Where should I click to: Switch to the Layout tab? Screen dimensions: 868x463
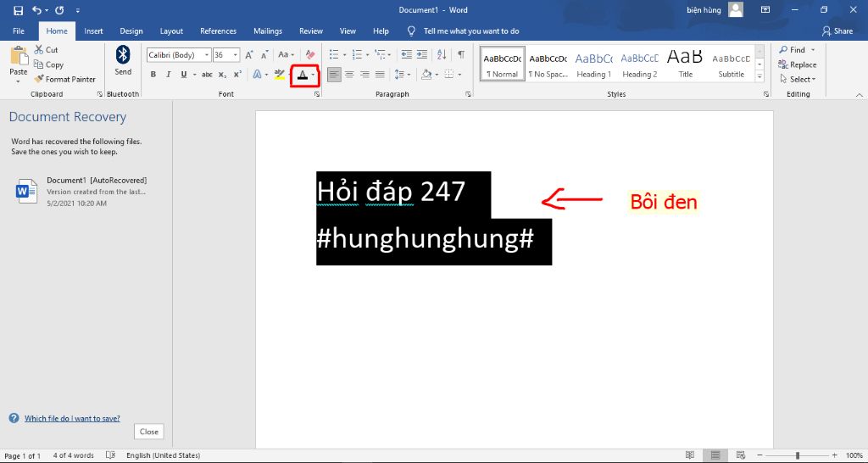click(171, 31)
